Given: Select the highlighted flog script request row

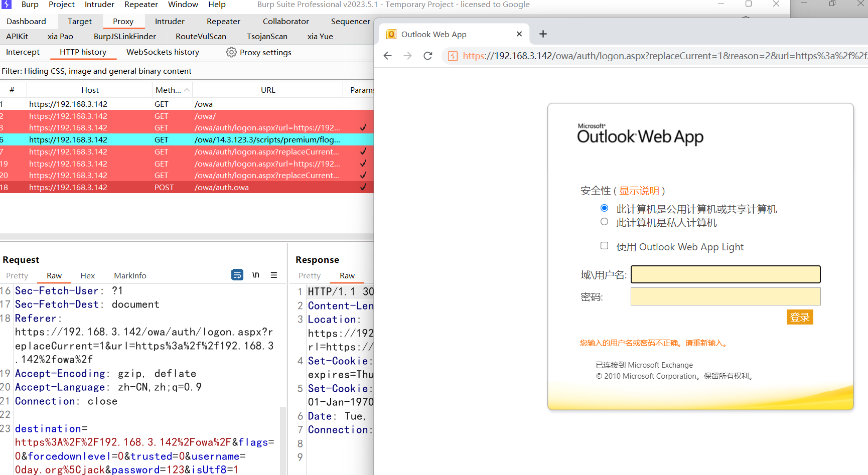Looking at the screenshot, I should pyautogui.click(x=187, y=140).
